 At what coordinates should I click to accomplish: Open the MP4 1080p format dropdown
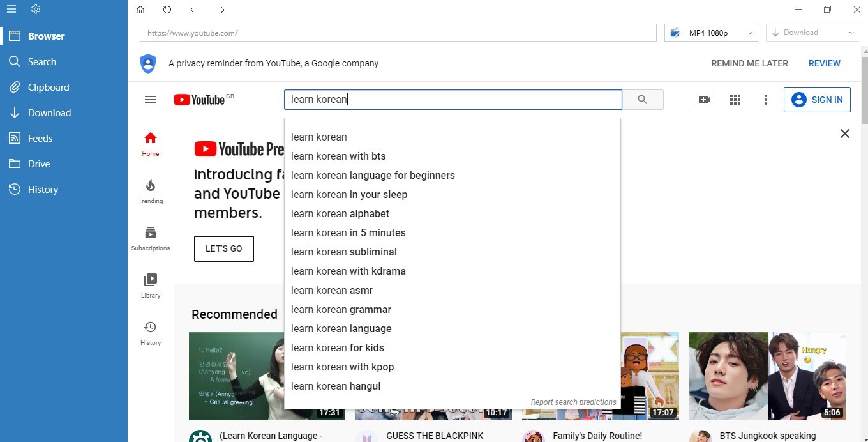point(711,33)
